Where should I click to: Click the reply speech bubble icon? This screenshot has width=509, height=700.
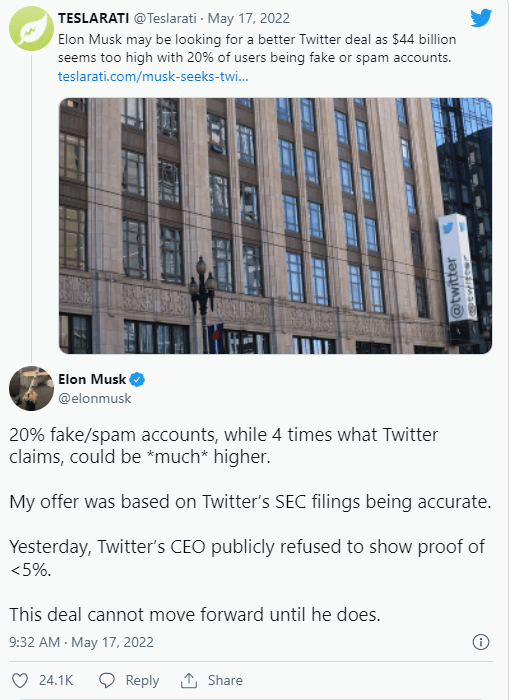pos(107,680)
